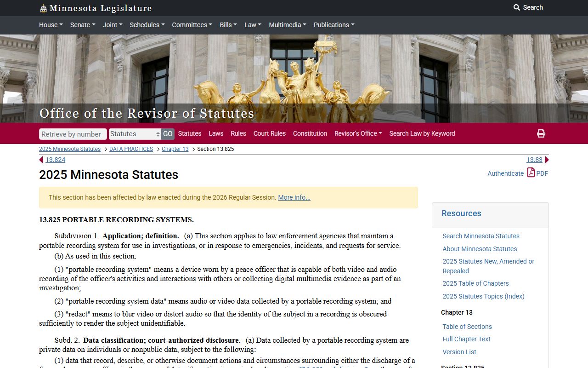Open Version List link
The width and height of the screenshot is (588, 368).
[459, 352]
